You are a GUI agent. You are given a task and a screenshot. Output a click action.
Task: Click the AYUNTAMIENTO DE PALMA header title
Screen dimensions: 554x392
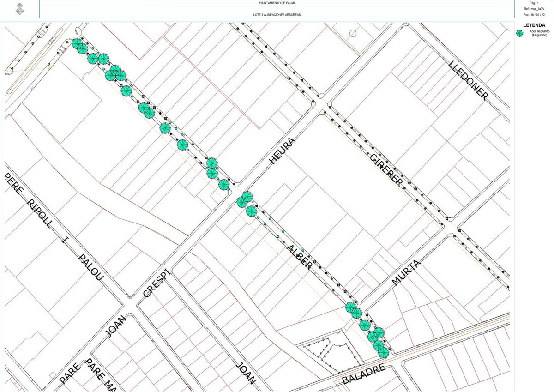click(x=277, y=3)
